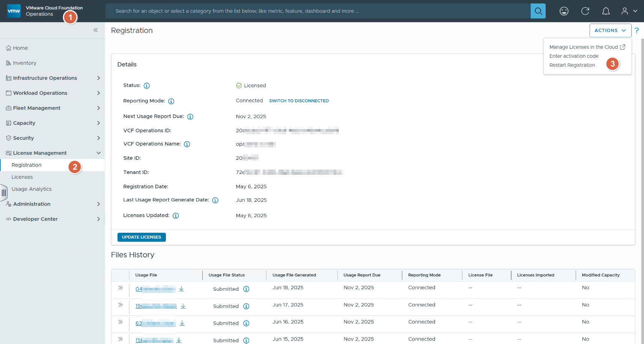The width and height of the screenshot is (644, 344).
Task: Click Submitted info icon for Jun 15 row
Action: (x=246, y=340)
